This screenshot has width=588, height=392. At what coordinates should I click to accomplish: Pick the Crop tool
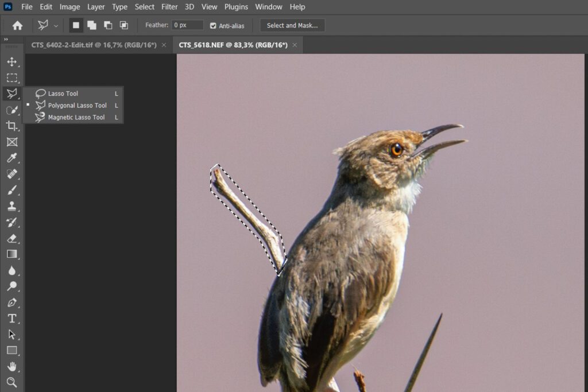click(11, 126)
